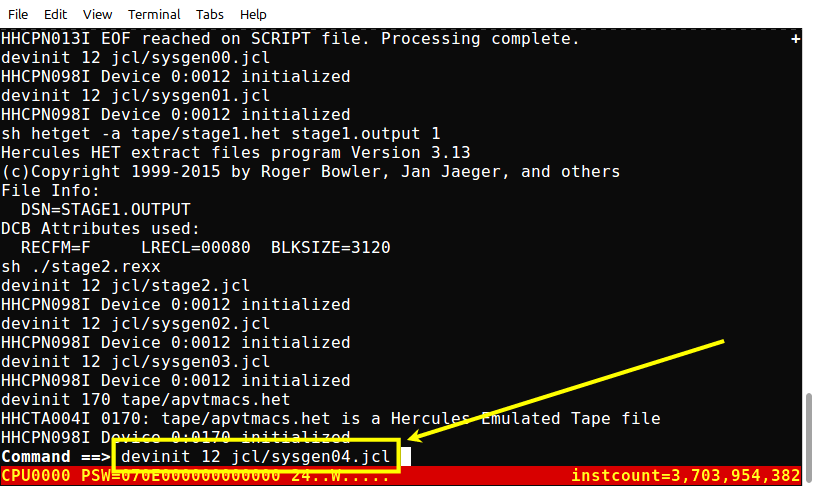
Task: Click the CPU0000 PSW status text
Action: pos(195,475)
